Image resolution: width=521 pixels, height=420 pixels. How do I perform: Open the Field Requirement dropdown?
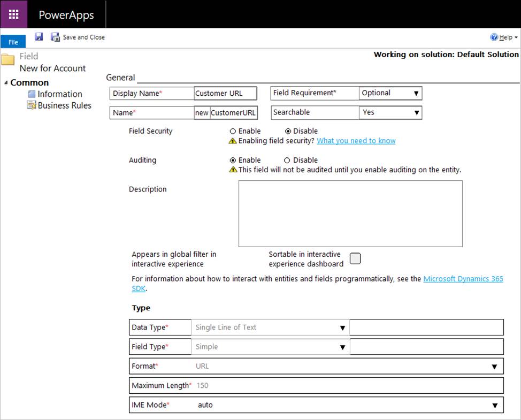[390, 93]
